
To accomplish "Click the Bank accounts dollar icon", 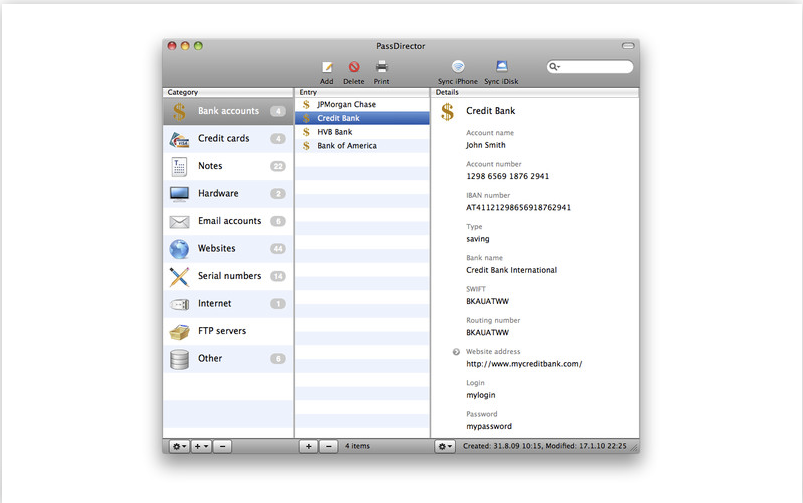I will 179,112.
